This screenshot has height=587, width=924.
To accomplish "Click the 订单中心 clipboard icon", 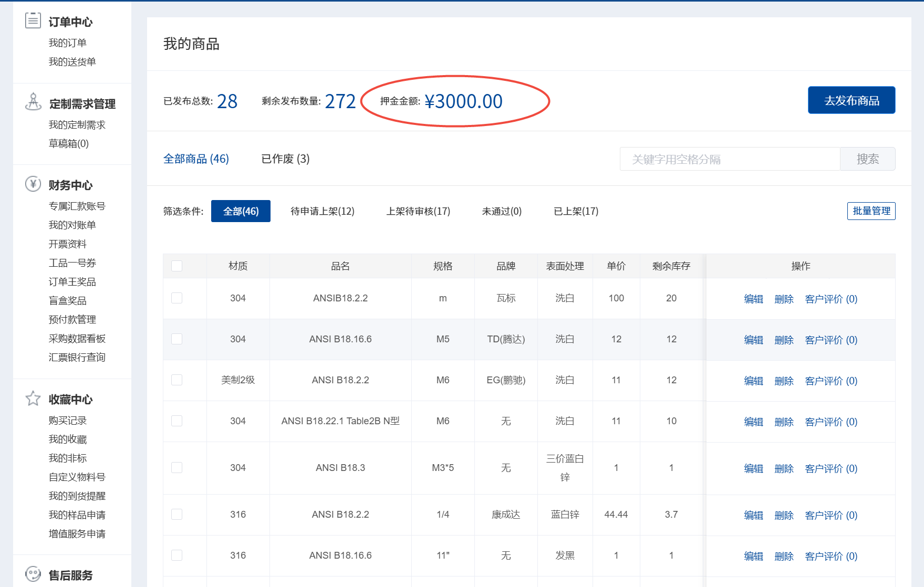I will (33, 20).
